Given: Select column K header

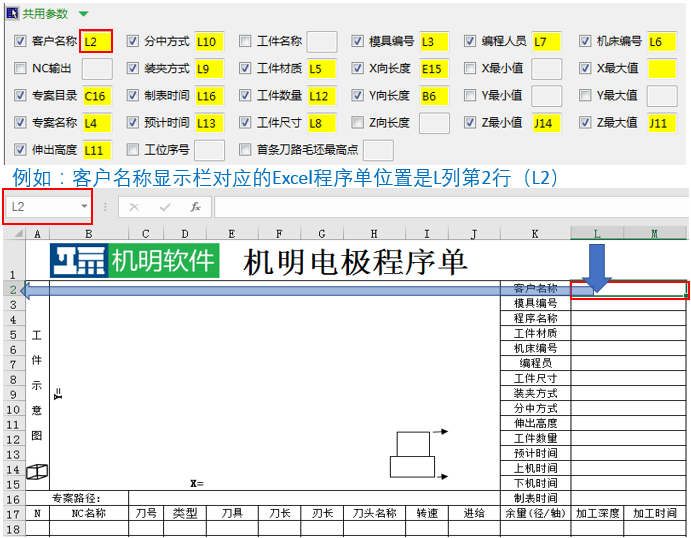Looking at the screenshot, I should (535, 234).
